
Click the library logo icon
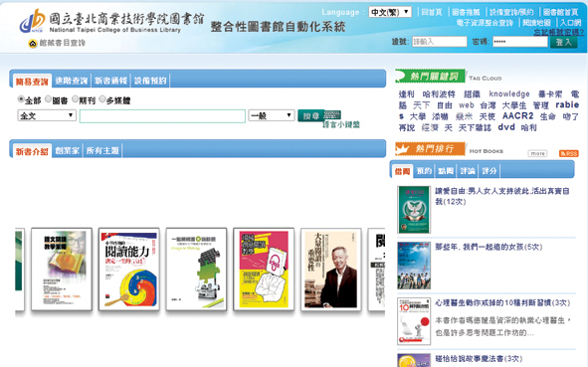tap(32, 21)
